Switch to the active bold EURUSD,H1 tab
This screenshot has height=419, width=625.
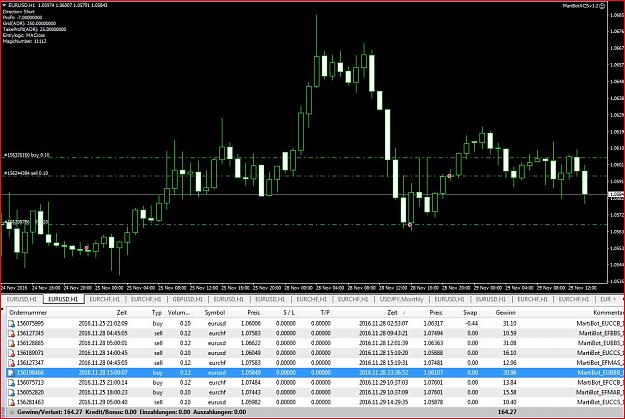coord(63,299)
